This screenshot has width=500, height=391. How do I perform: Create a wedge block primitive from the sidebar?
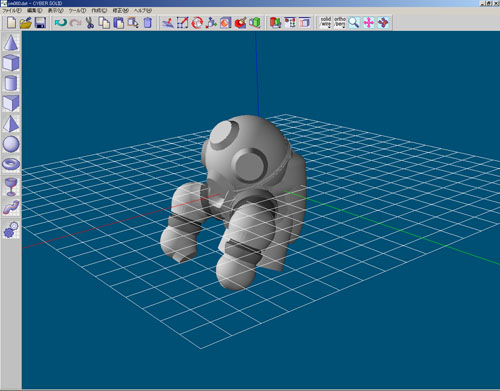click(x=11, y=103)
